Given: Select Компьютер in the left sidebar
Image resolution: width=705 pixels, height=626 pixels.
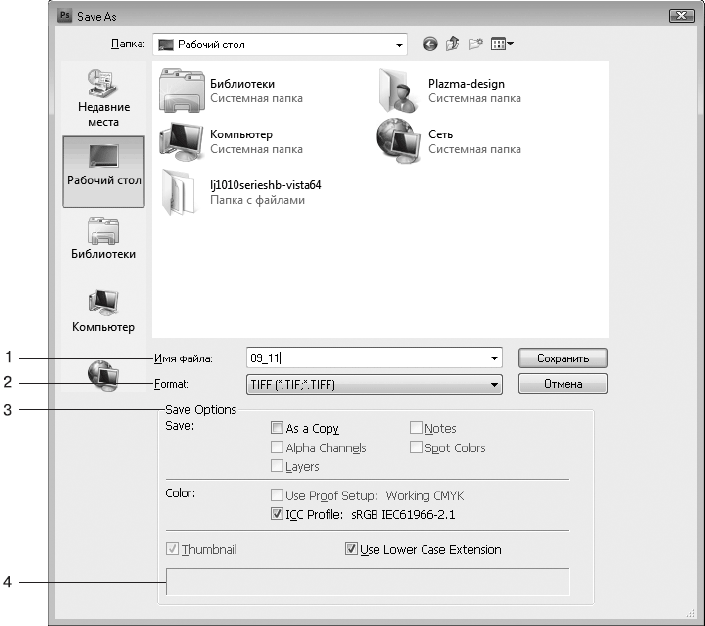Looking at the screenshot, I should pos(103,311).
